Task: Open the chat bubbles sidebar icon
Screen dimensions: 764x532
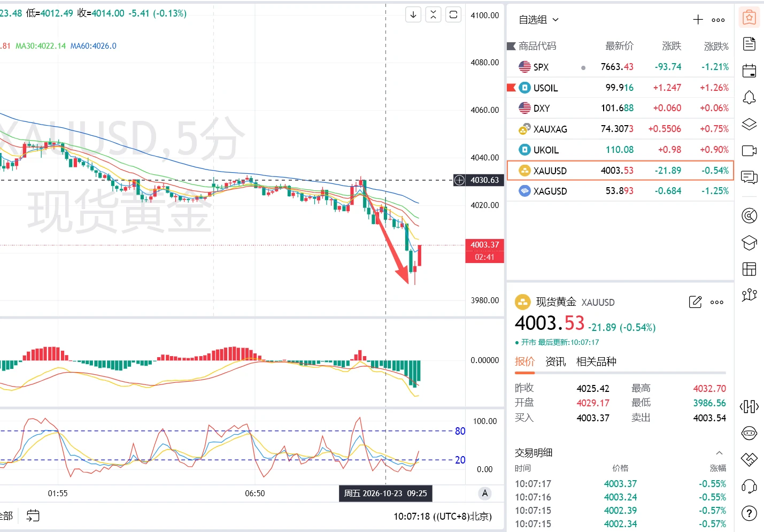Action: pyautogui.click(x=749, y=177)
